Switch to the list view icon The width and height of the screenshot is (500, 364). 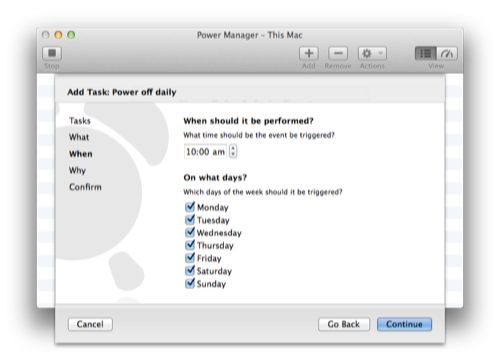click(x=425, y=53)
